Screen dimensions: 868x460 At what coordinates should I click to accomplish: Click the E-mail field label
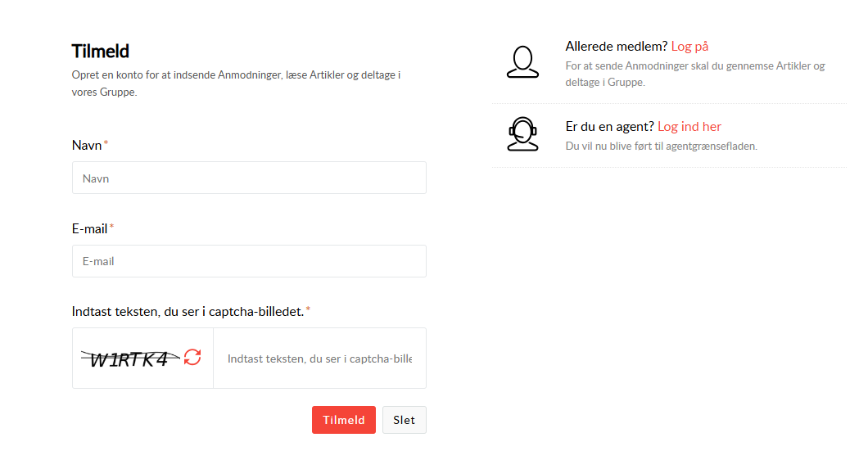89,228
